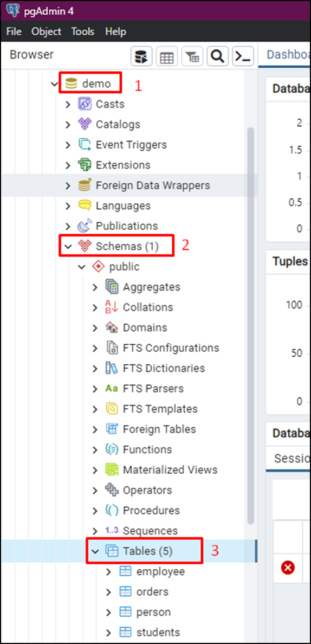Click the Sequences 1..3 icon
Image resolution: width=311 pixels, height=644 pixels.
coord(112,531)
